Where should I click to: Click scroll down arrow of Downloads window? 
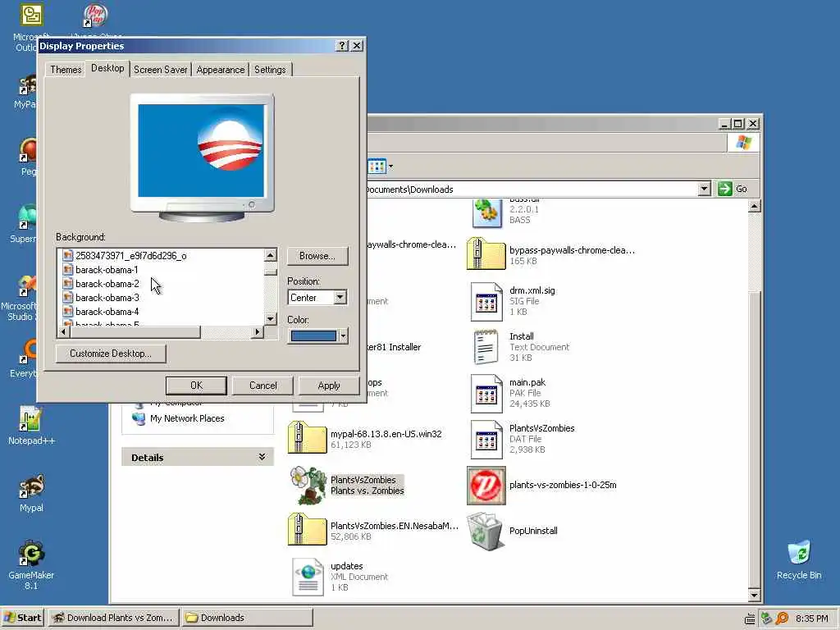coord(755,595)
